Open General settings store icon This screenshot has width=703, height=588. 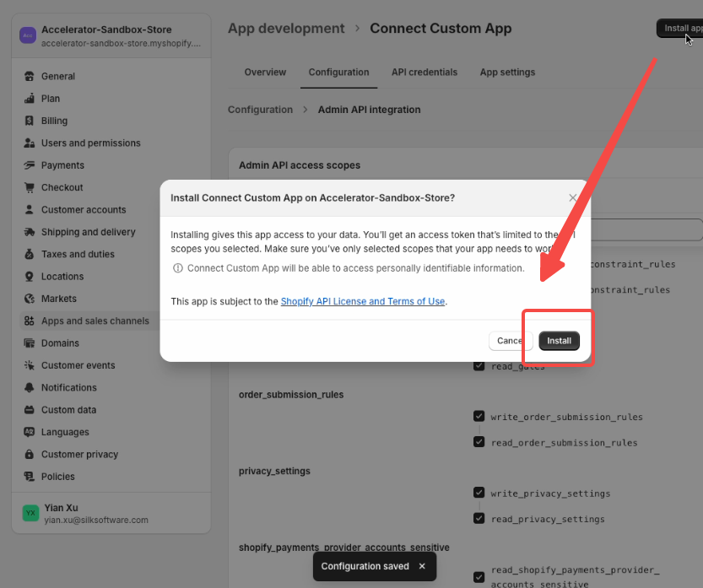click(30, 76)
